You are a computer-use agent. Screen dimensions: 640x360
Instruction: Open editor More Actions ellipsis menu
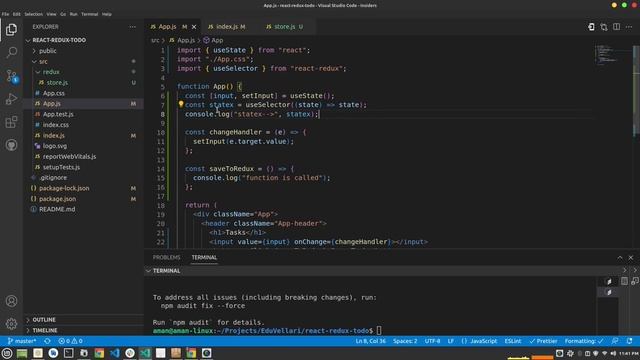click(629, 27)
